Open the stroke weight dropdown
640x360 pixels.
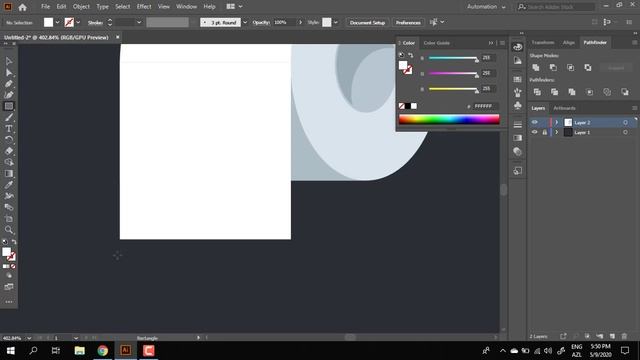coord(139,22)
